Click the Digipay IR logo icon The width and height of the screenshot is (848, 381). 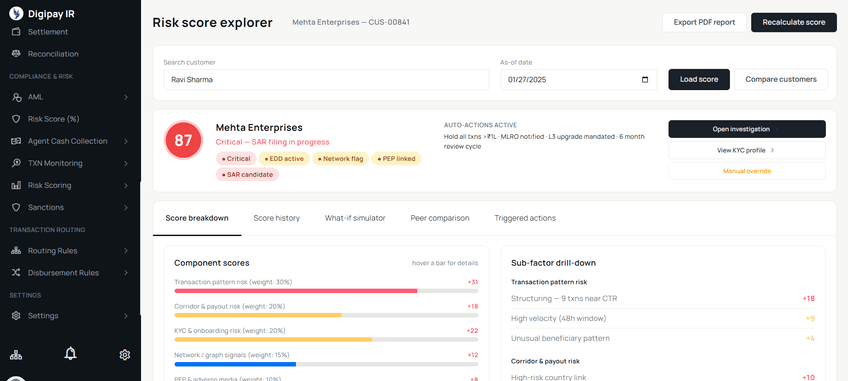16,13
